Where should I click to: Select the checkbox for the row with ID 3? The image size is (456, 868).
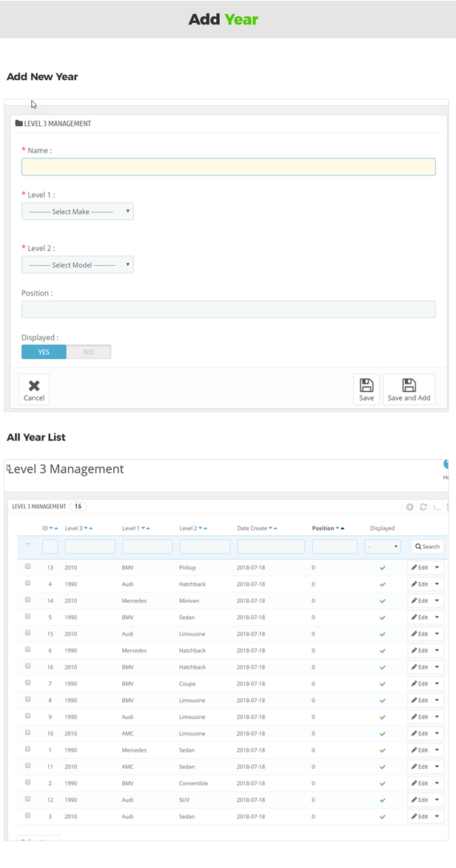(28, 815)
